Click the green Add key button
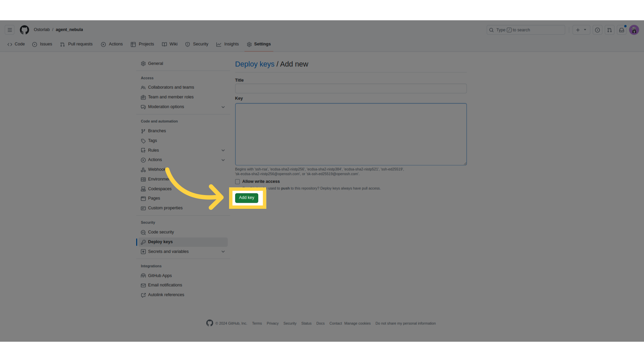The height and width of the screenshot is (362, 644). tap(247, 198)
